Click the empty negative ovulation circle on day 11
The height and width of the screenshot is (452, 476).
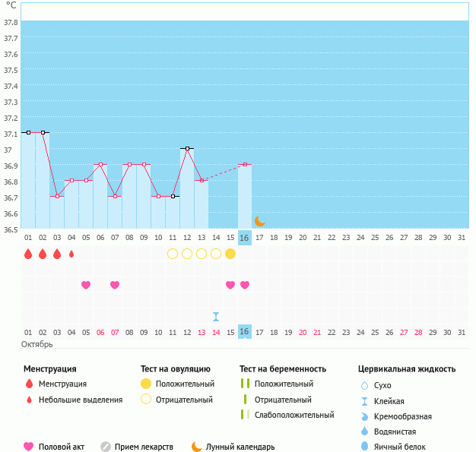tap(173, 254)
